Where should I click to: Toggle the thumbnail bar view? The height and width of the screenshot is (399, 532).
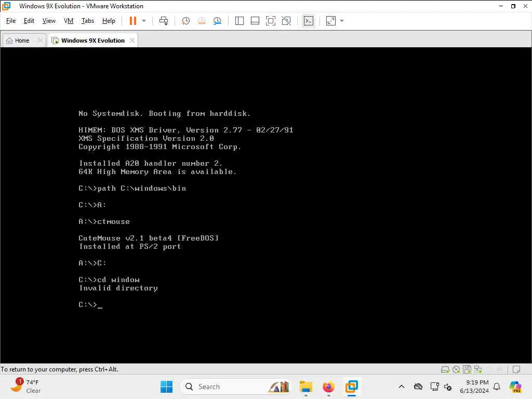coord(255,21)
